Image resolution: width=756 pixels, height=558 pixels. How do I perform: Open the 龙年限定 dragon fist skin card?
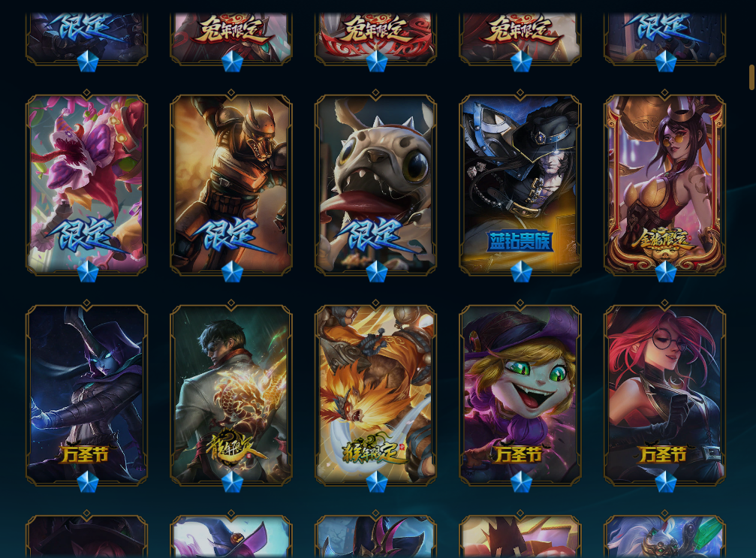[x=231, y=395]
